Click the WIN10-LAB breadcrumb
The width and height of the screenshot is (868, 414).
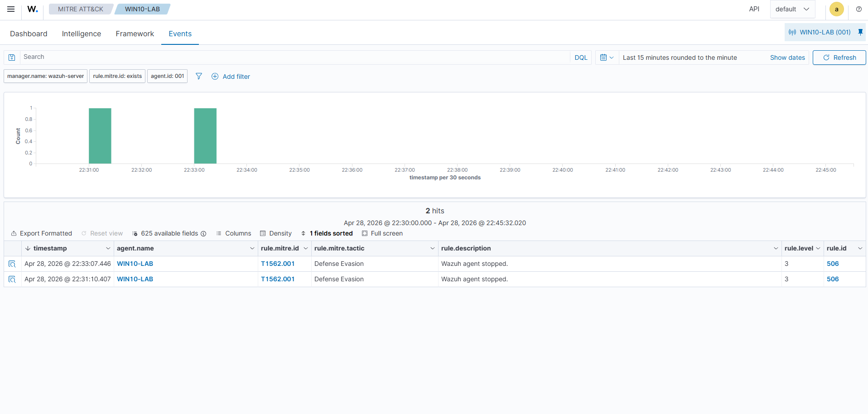(x=142, y=9)
